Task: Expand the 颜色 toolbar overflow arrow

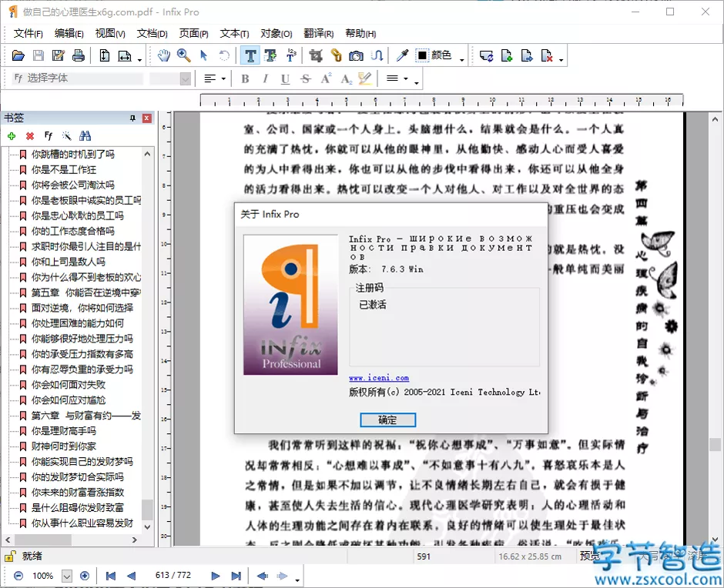Action: point(461,59)
